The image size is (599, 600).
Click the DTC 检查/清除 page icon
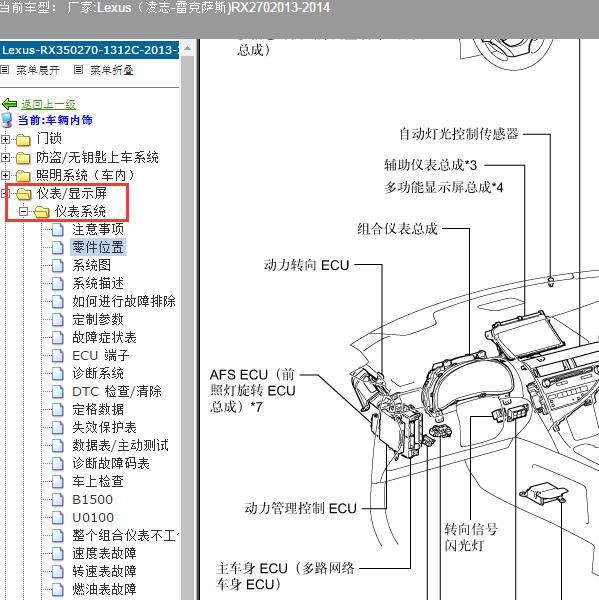[58, 391]
